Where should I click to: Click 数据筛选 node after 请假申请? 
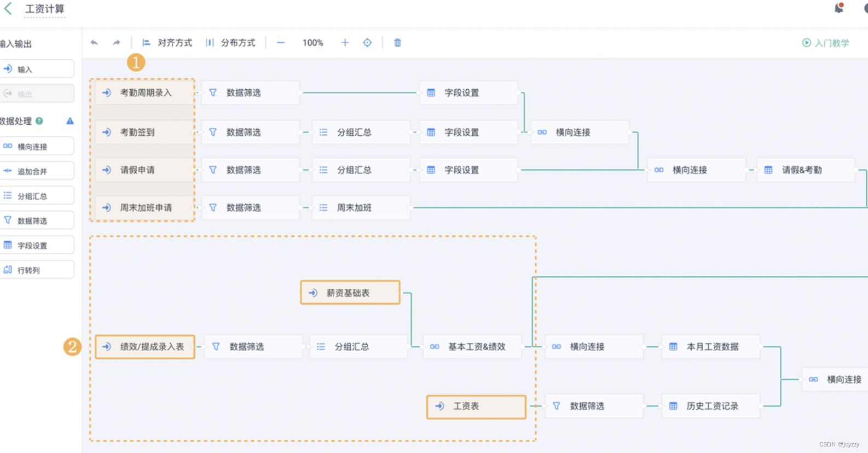coord(251,170)
